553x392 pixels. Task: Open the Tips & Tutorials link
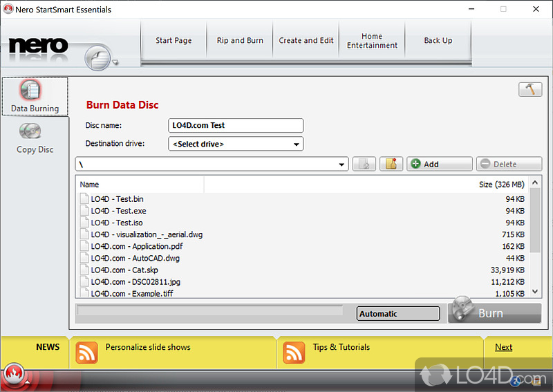[x=341, y=347]
